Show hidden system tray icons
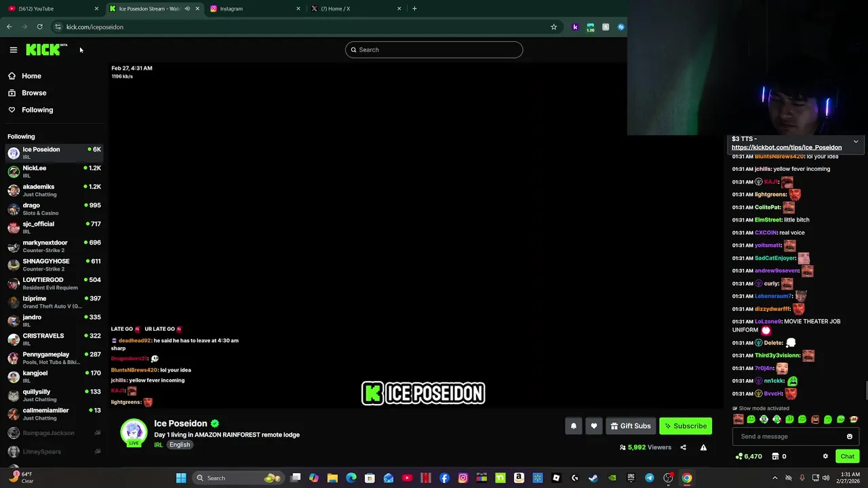868x488 pixels. (x=775, y=478)
